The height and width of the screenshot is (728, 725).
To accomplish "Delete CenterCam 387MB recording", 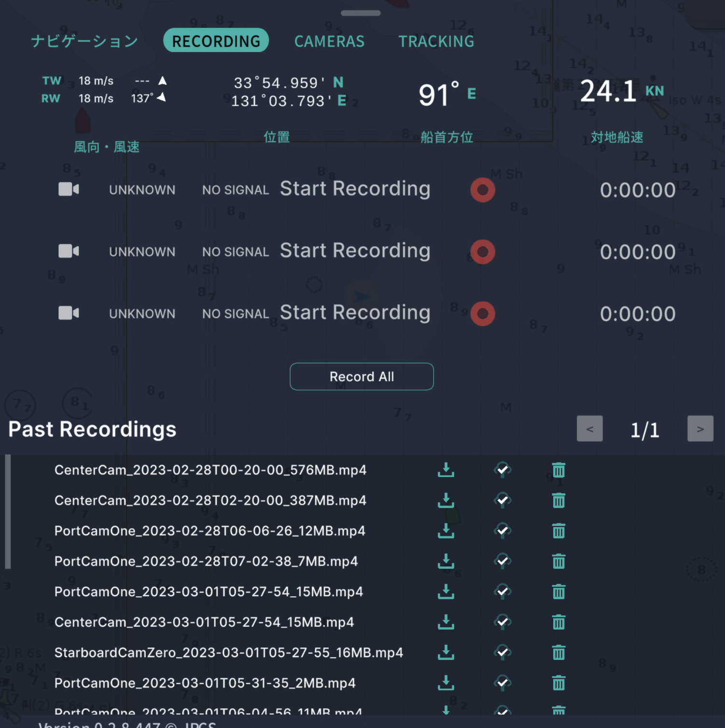I will (558, 500).
